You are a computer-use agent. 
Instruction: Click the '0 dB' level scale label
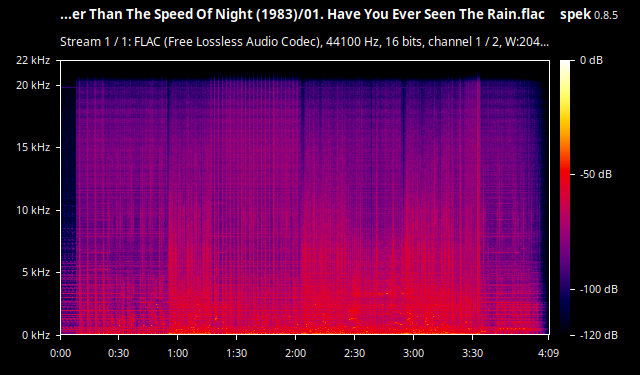point(591,60)
